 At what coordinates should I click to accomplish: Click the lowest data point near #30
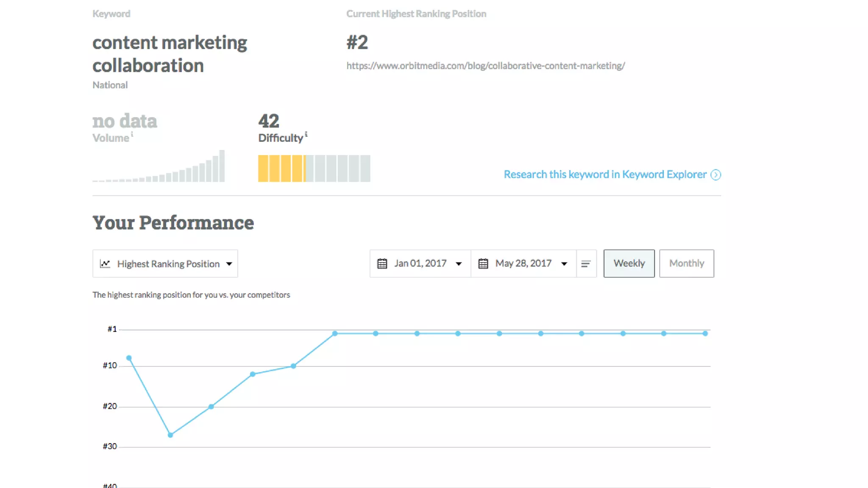170,435
